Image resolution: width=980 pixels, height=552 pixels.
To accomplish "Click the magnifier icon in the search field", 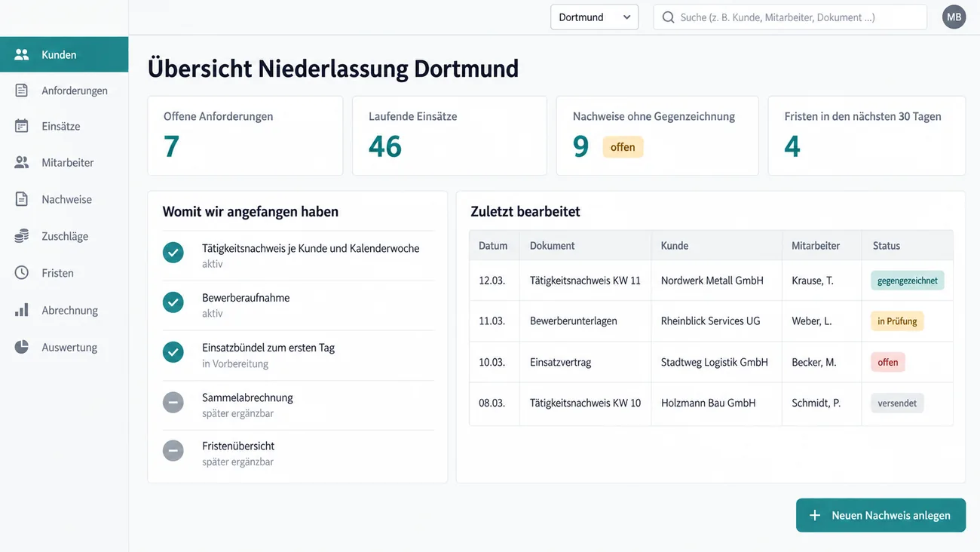I will coord(668,17).
